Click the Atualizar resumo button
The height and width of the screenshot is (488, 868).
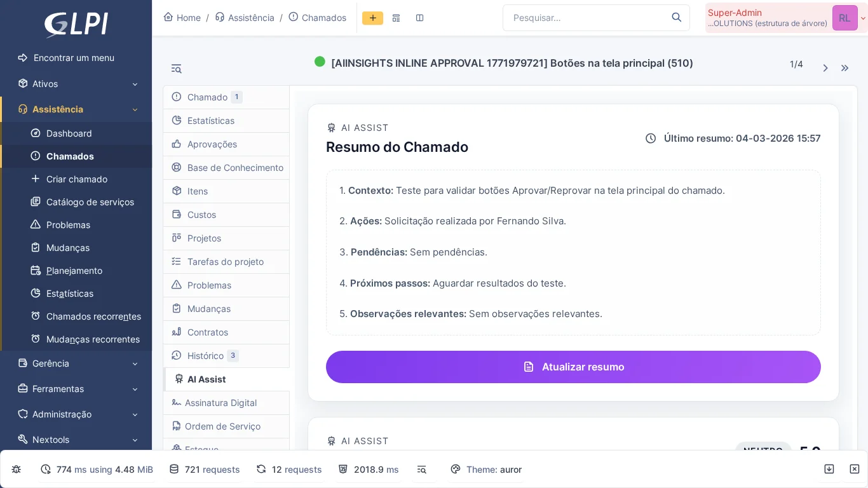click(573, 367)
